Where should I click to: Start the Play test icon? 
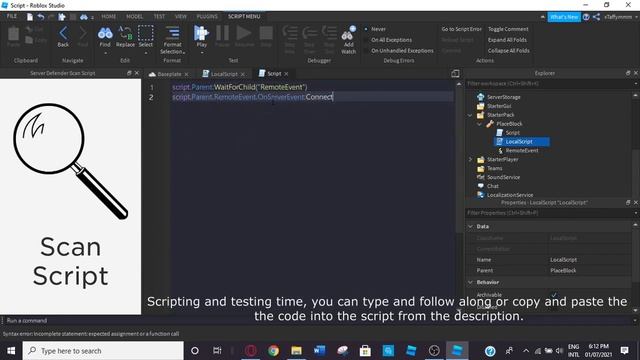[201, 33]
